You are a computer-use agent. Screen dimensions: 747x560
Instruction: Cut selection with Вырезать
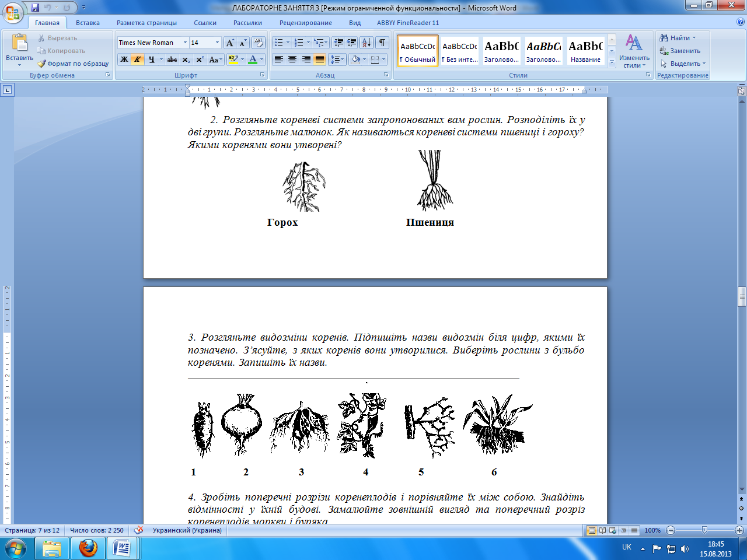pos(57,38)
